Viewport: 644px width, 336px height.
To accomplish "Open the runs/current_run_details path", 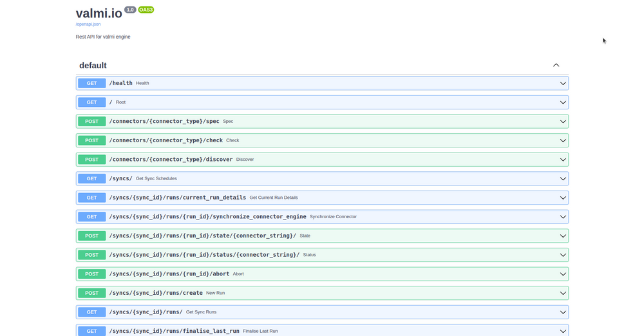I will pos(178,198).
